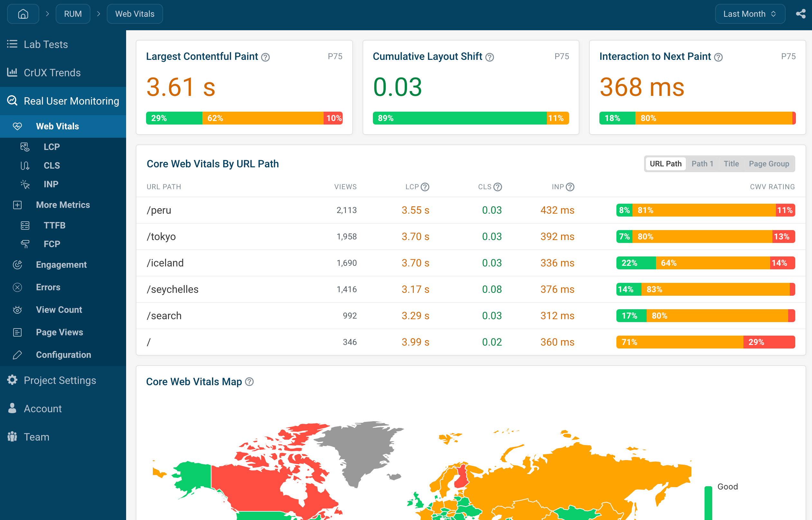The image size is (812, 520).
Task: Switch the table grouping to Title
Action: 731,164
